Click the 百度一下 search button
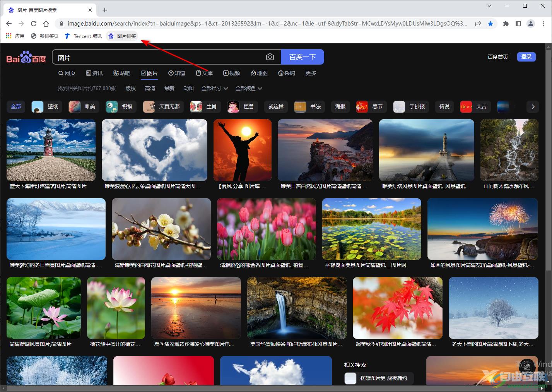The width and height of the screenshot is (552, 392). click(x=302, y=57)
